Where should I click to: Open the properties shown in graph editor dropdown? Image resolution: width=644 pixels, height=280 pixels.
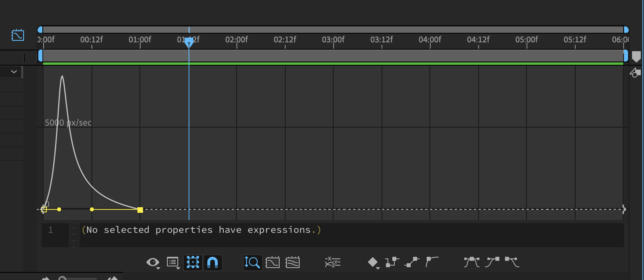[x=153, y=262]
